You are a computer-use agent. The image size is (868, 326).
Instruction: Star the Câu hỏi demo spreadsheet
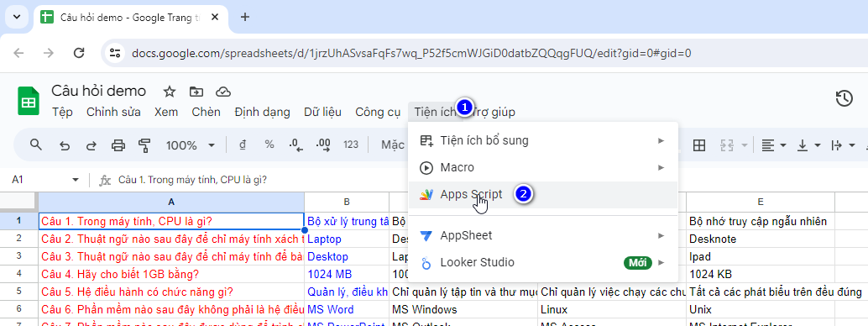point(170,92)
